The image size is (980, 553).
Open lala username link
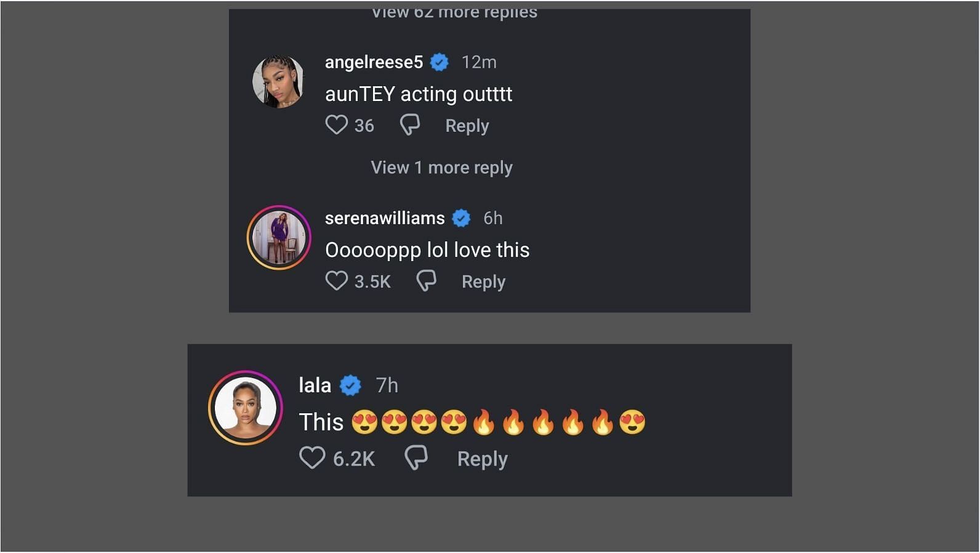[315, 385]
